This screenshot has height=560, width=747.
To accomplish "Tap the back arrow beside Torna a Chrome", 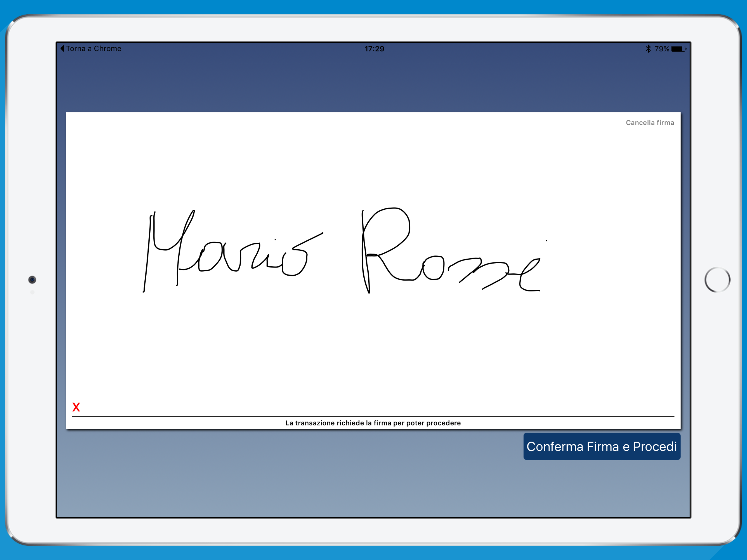I will (62, 48).
